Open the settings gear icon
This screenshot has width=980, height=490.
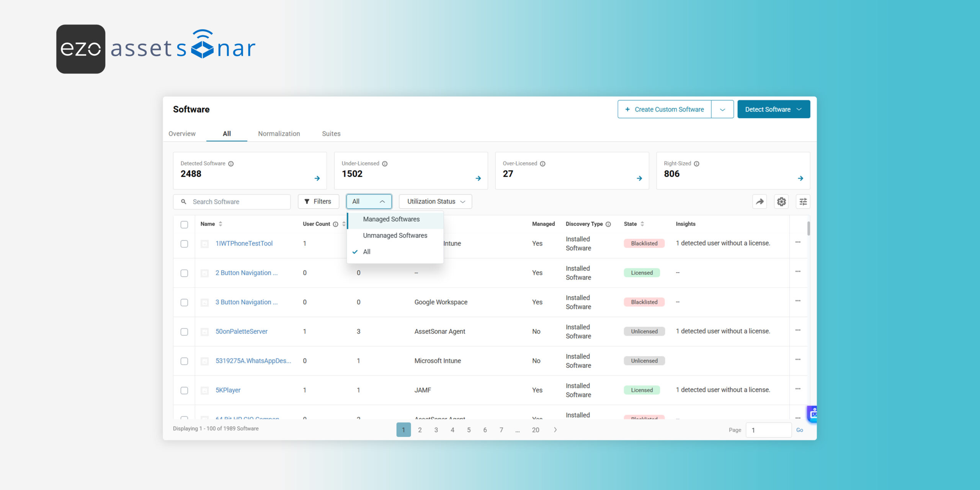(x=781, y=202)
